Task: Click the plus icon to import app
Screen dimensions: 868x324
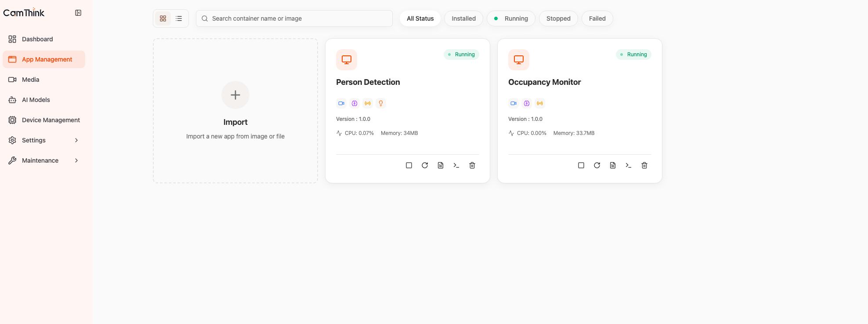Action: click(x=235, y=95)
